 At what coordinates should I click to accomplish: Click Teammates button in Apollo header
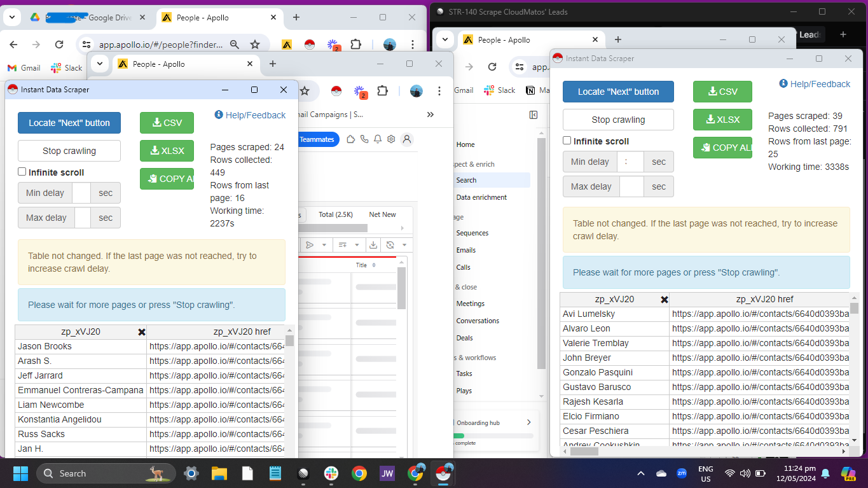point(317,139)
